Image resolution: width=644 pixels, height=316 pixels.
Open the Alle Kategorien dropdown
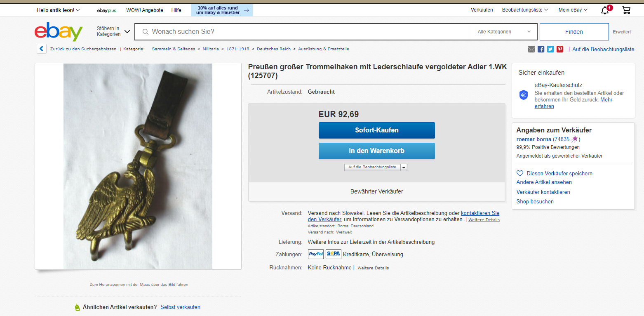(x=504, y=32)
